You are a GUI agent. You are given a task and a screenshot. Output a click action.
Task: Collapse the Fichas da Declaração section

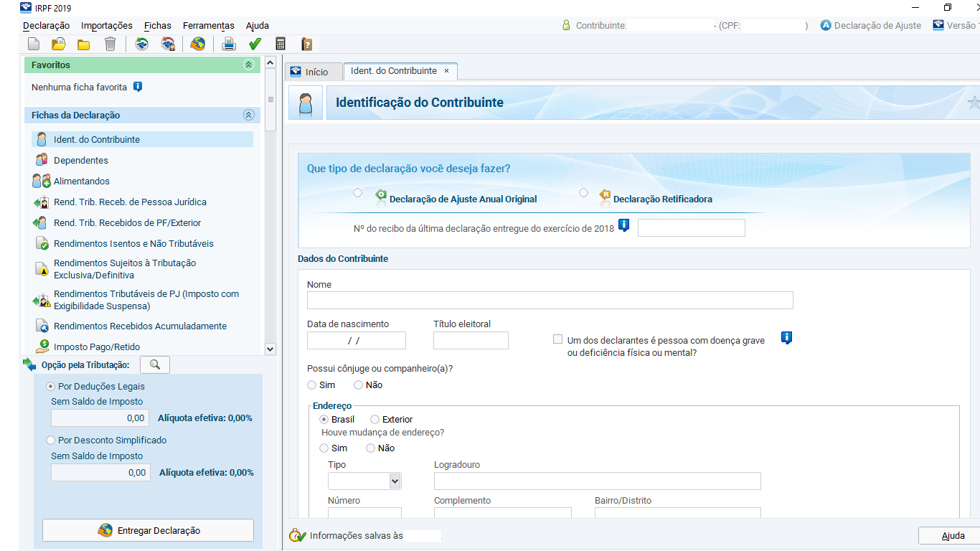[249, 115]
